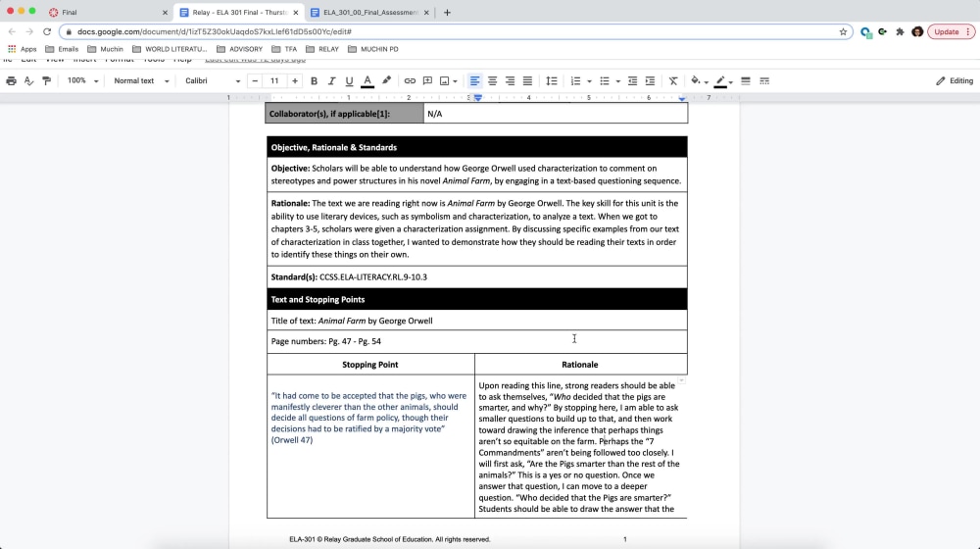Image resolution: width=980 pixels, height=549 pixels.
Task: Set justified alignment
Action: tap(527, 80)
